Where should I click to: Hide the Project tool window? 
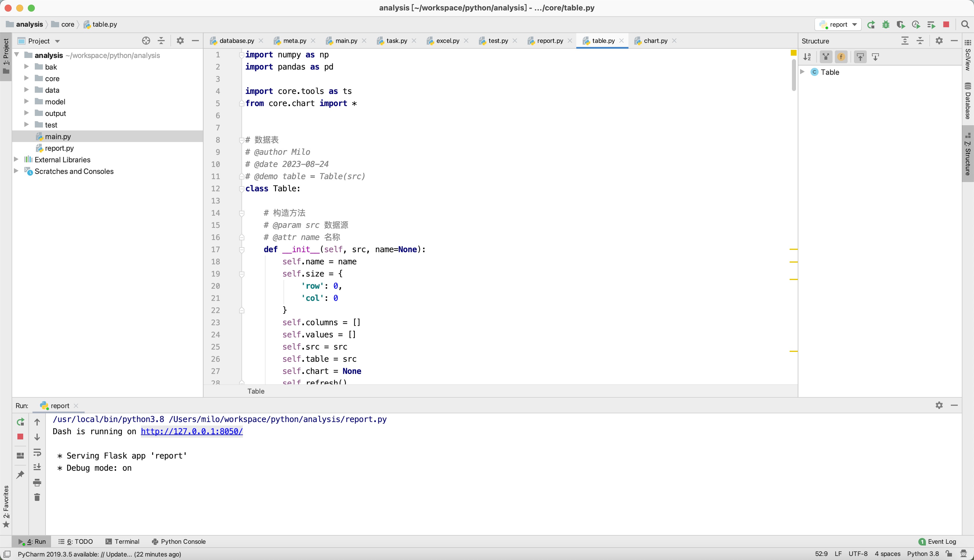195,41
